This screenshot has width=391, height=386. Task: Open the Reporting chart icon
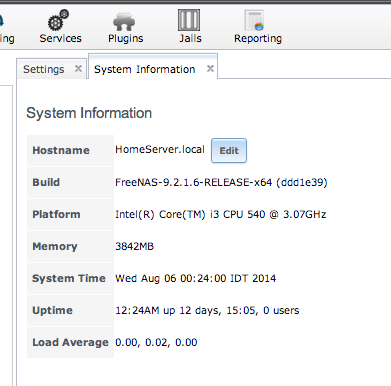(254, 20)
